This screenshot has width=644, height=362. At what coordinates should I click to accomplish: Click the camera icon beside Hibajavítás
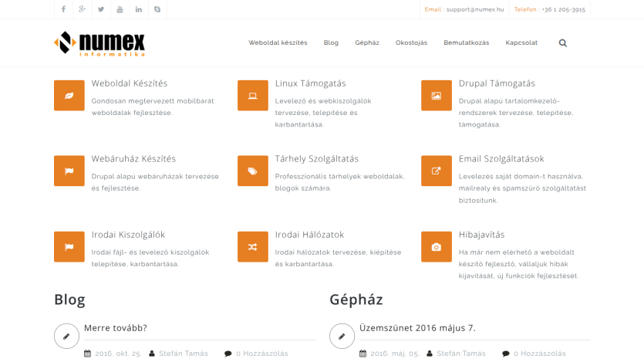click(x=437, y=246)
